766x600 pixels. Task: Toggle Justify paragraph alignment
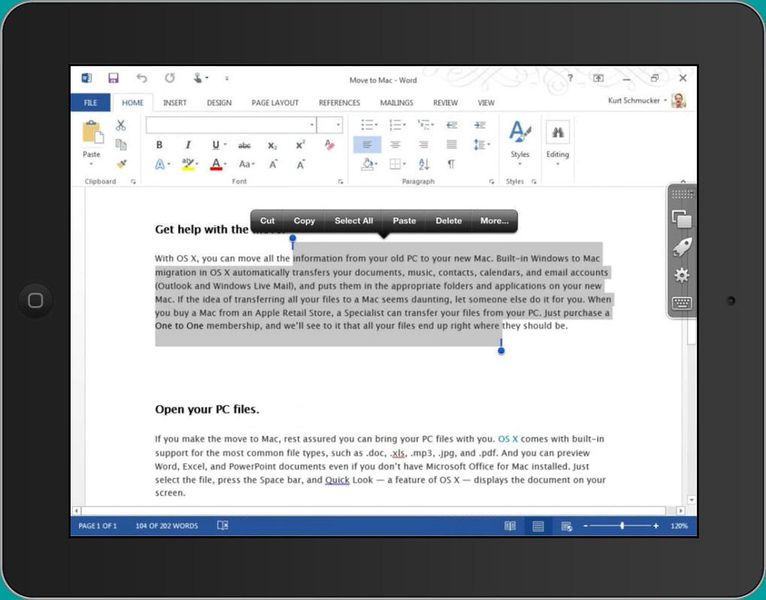(x=452, y=145)
